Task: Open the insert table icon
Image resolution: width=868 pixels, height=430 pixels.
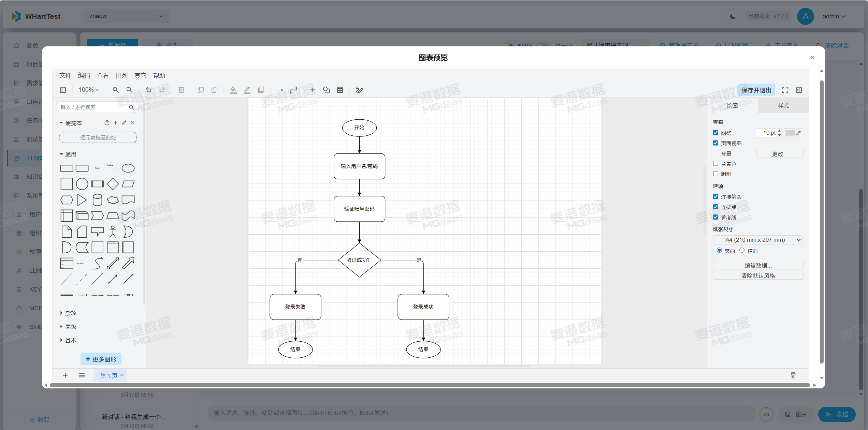Action: (x=340, y=90)
